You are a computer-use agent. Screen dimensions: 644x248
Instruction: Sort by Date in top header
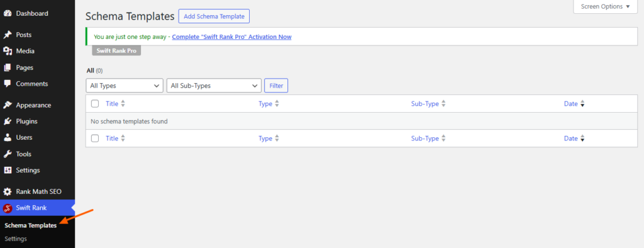[x=571, y=104]
